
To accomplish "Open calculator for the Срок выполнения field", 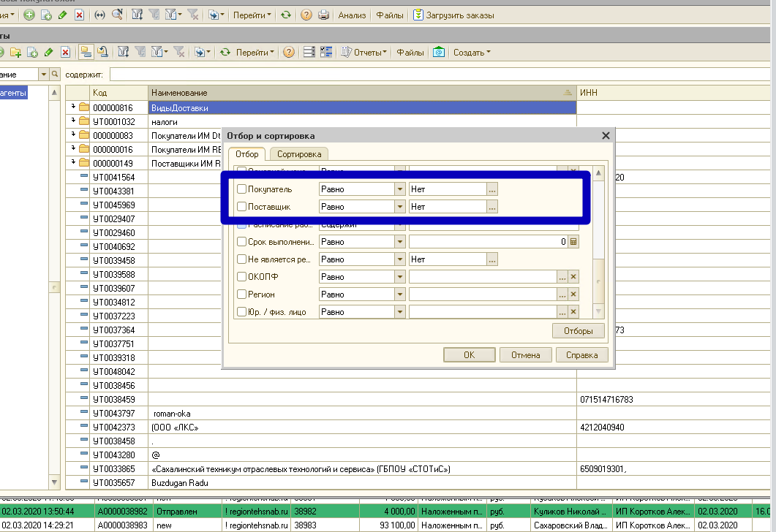I will 573,242.
